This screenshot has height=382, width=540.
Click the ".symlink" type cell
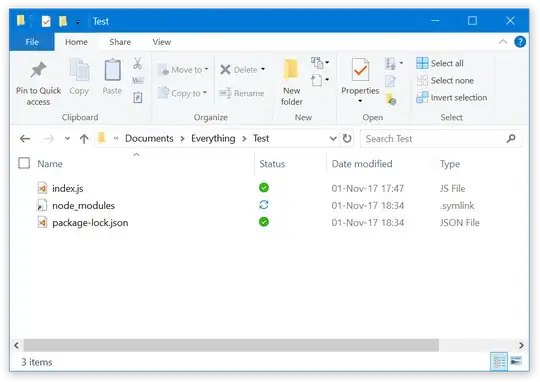click(457, 206)
